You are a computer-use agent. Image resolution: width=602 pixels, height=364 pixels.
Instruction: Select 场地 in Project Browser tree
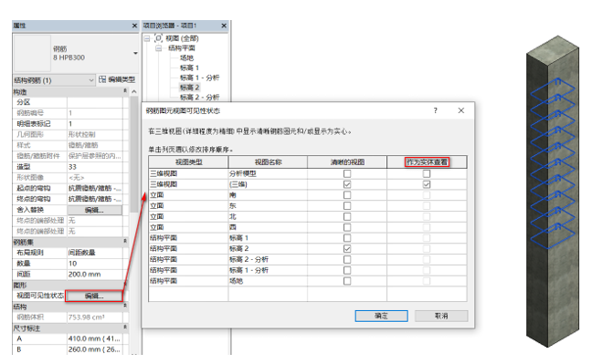[186, 57]
